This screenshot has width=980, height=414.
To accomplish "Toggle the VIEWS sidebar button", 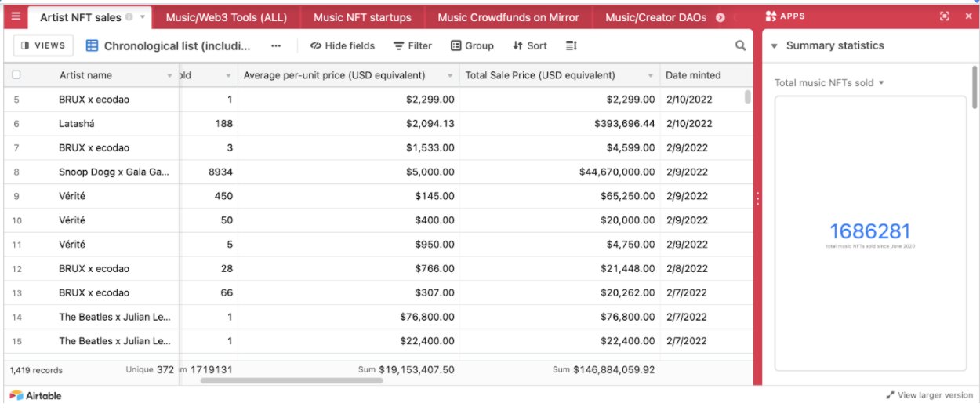I will (x=44, y=45).
